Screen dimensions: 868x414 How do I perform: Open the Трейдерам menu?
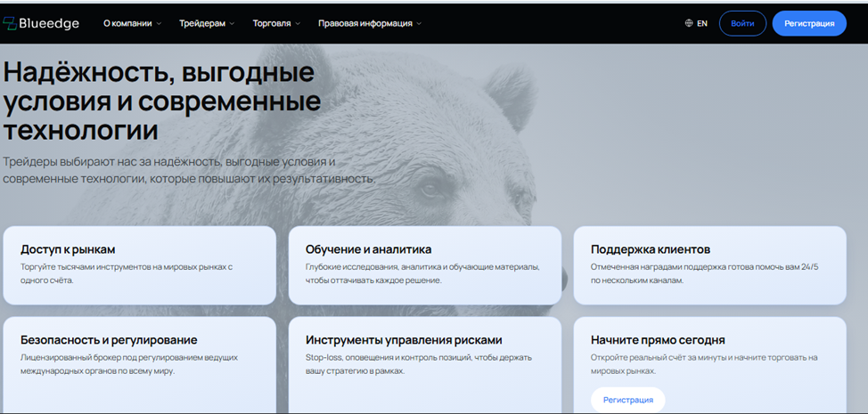202,23
